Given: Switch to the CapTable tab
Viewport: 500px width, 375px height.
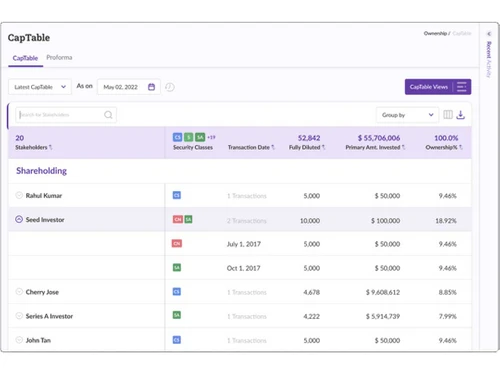Looking at the screenshot, I should point(25,58).
